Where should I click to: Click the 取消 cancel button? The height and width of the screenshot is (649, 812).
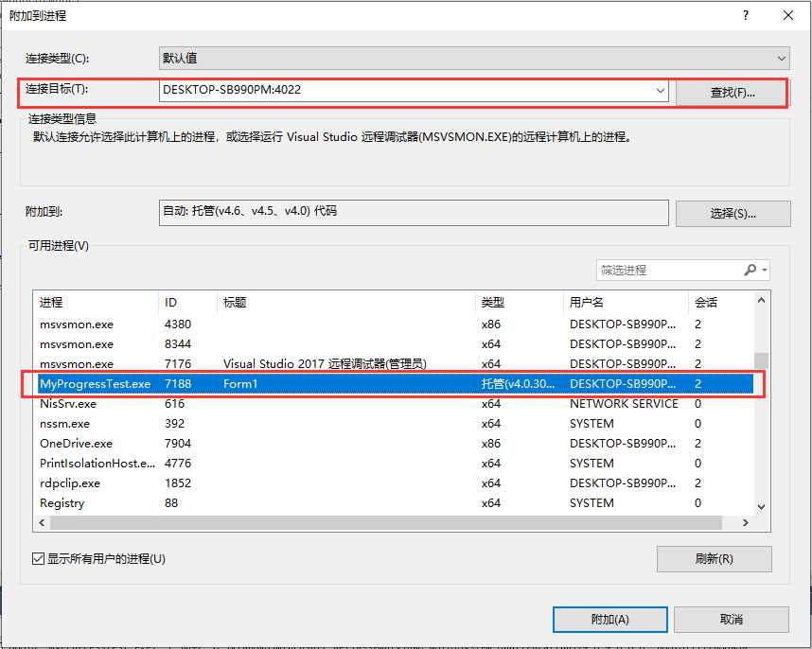[x=732, y=620]
